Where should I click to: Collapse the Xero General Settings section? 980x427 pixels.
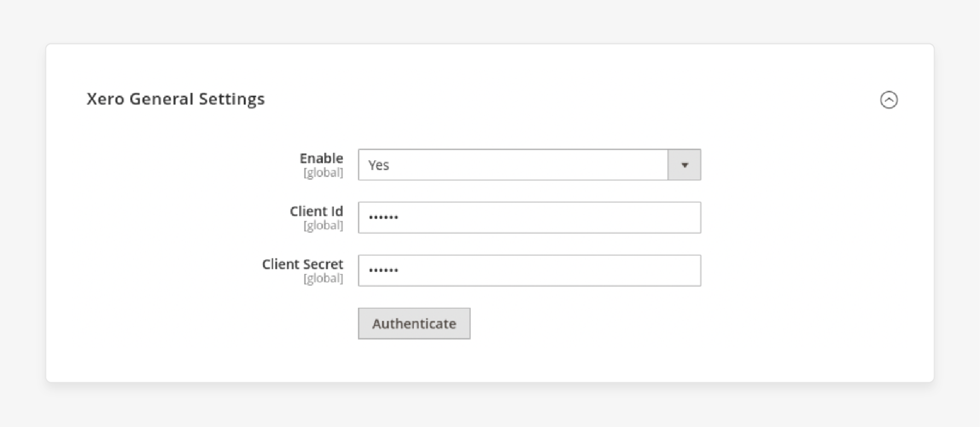click(889, 100)
